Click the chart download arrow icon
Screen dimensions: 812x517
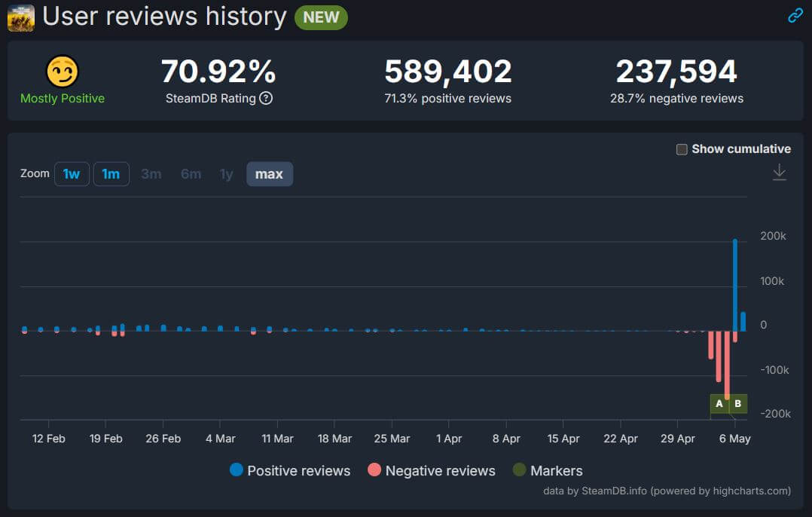[x=779, y=172]
